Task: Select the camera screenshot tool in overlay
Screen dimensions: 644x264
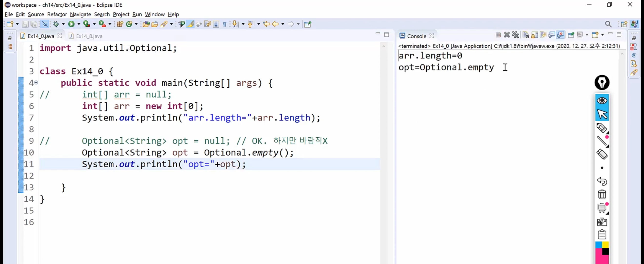Action: [602, 222]
